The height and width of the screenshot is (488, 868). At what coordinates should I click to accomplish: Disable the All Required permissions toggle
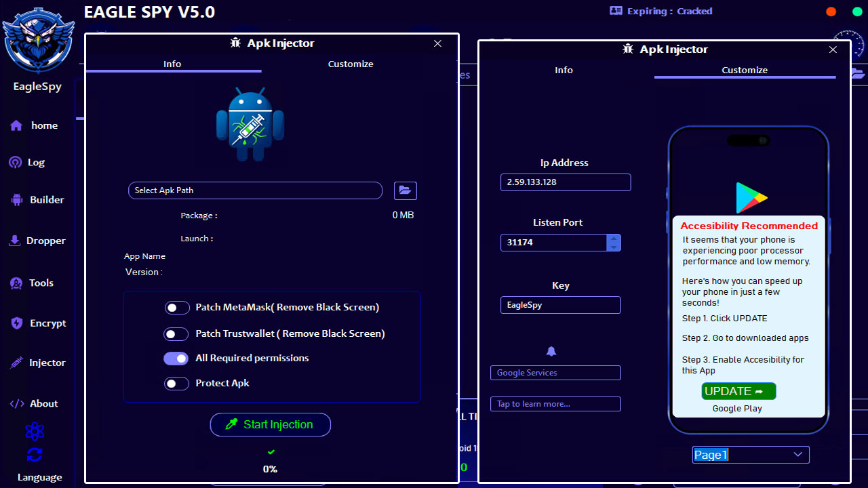(x=176, y=358)
